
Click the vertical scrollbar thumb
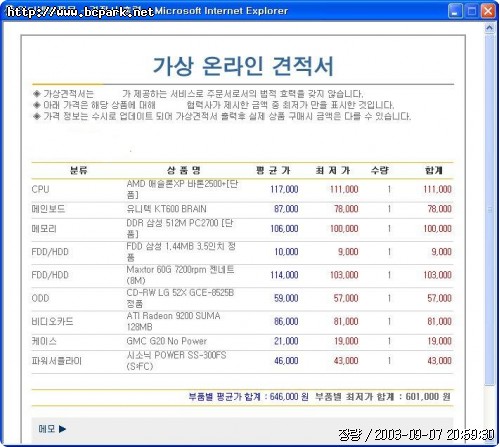tap(489, 210)
